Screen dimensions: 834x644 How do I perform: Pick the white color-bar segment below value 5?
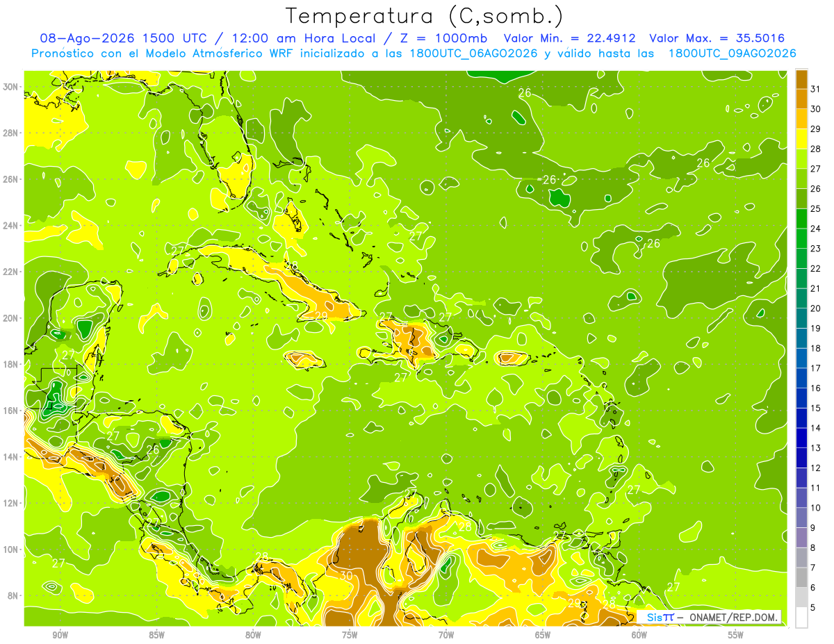click(801, 617)
